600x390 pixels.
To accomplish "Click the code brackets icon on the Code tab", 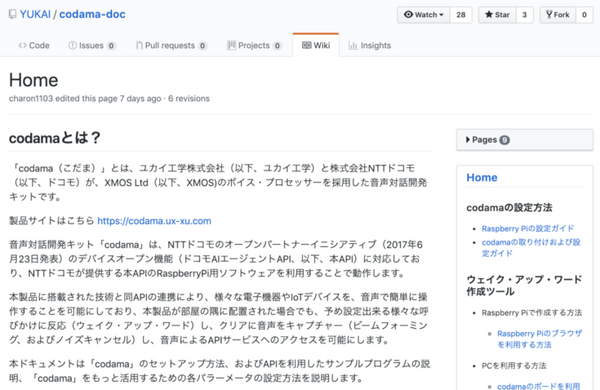I will [23, 45].
